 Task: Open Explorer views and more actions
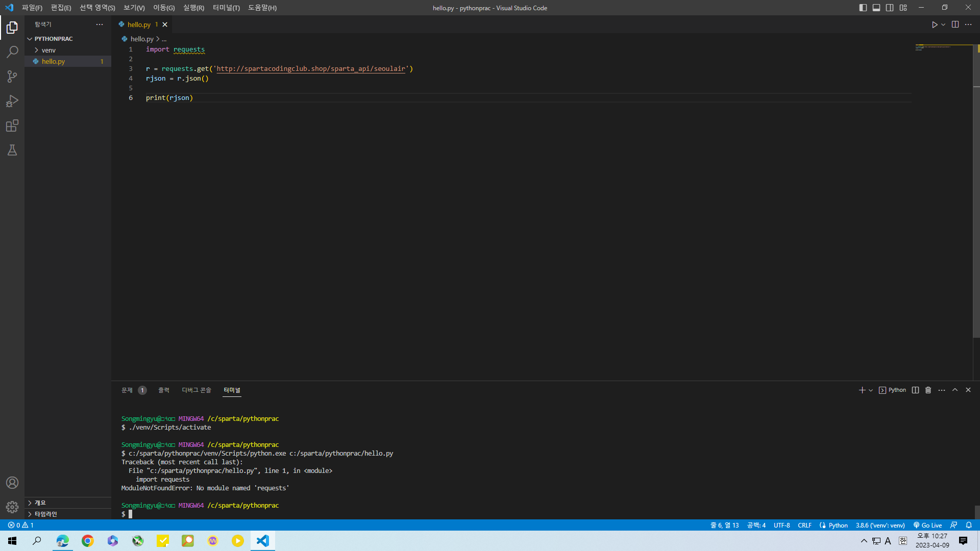coord(100,24)
